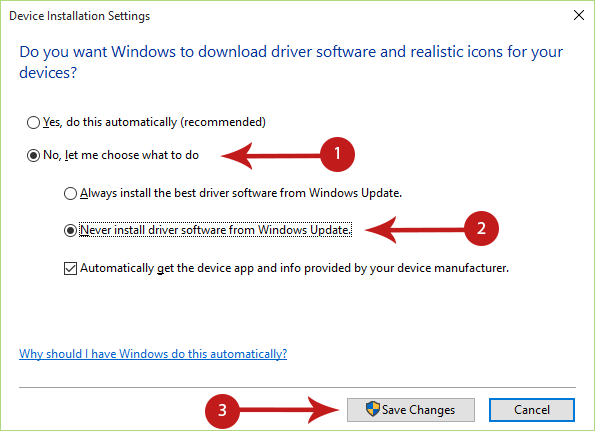
Task: Click the 'Yes, do this automatically (recommended)' label text
Action: tap(154, 122)
